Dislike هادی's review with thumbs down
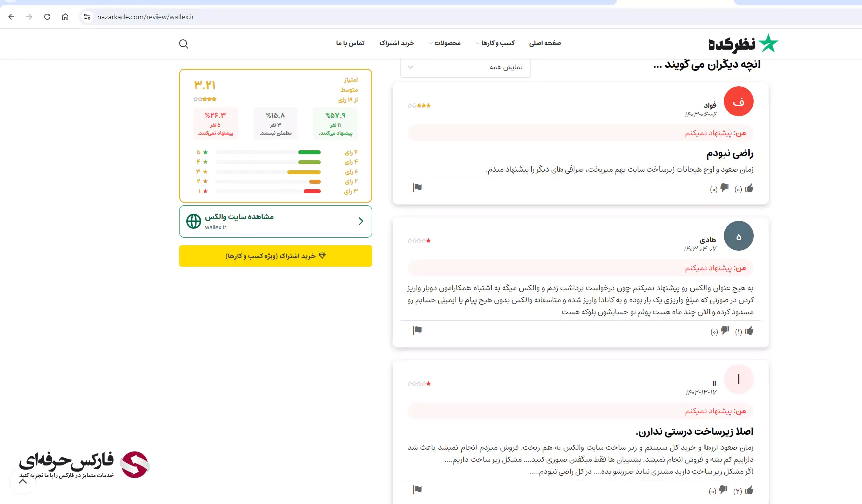Screen dimensions: 862x504 click(725, 330)
